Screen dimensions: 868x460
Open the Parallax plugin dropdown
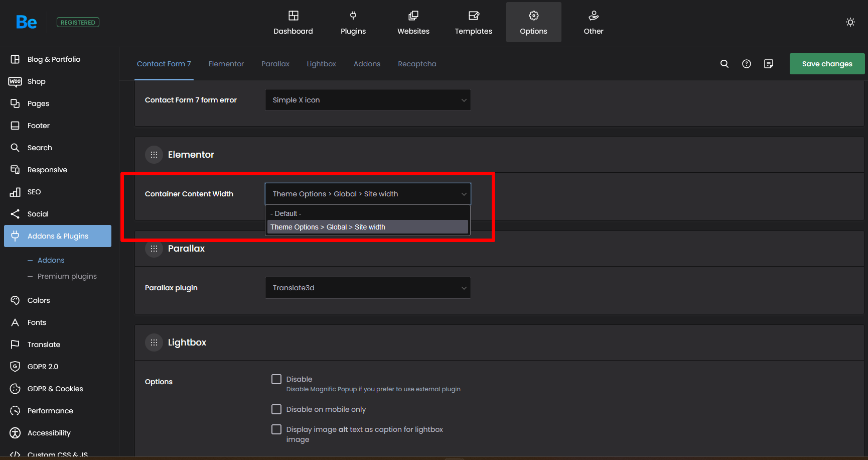click(x=367, y=288)
